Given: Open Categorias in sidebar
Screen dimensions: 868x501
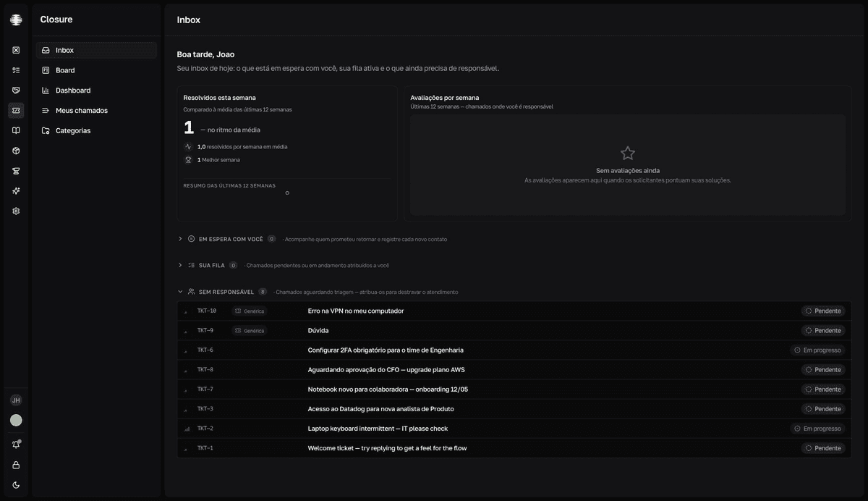Looking at the screenshot, I should tap(96, 130).
